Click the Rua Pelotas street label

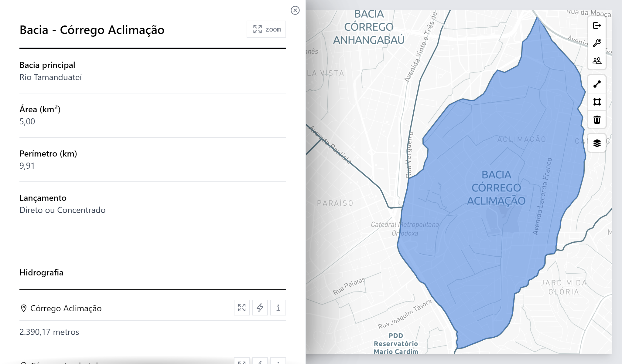(349, 286)
